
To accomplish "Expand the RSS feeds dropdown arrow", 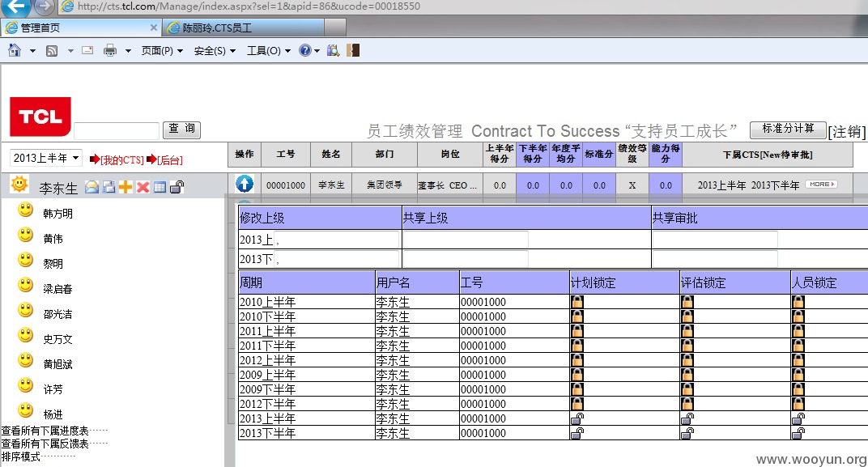I will [70, 51].
